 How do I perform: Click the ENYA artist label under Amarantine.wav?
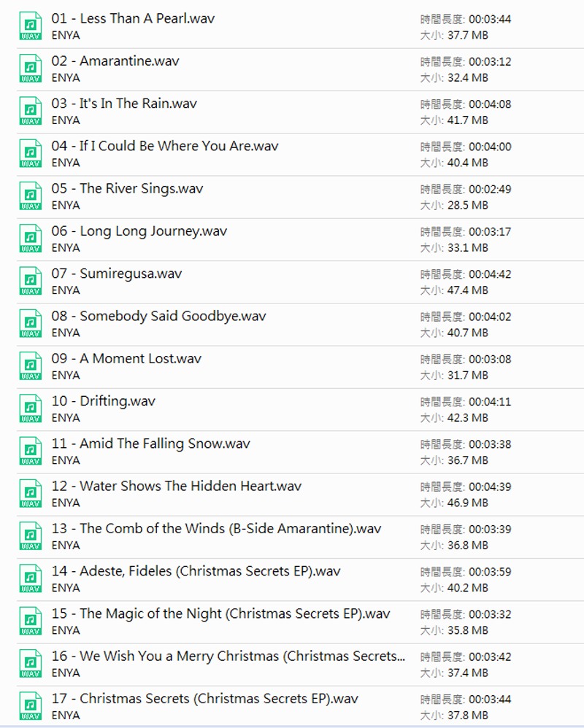tap(66, 77)
